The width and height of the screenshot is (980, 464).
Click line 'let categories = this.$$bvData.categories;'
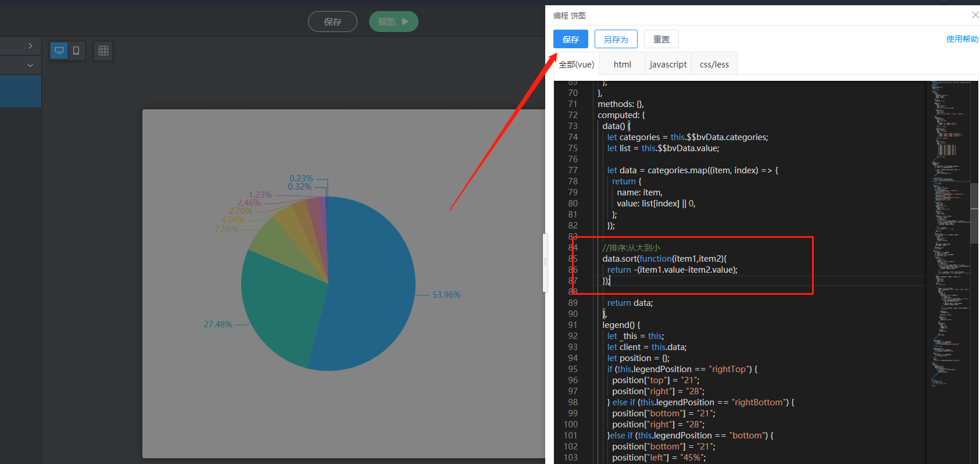[688, 137]
